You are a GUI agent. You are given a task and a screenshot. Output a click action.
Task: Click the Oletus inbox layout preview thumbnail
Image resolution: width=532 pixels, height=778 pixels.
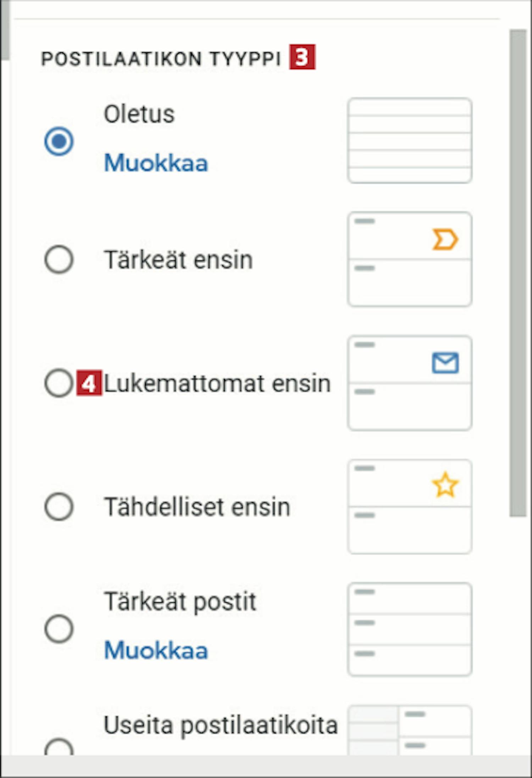point(410,141)
